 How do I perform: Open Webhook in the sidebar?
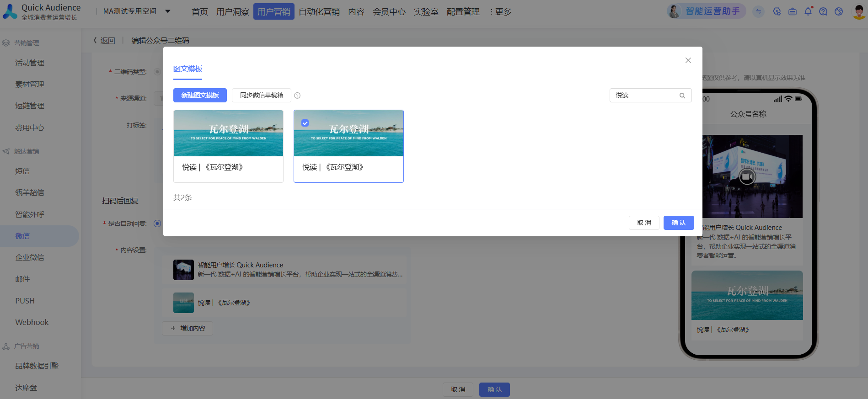pos(32,322)
